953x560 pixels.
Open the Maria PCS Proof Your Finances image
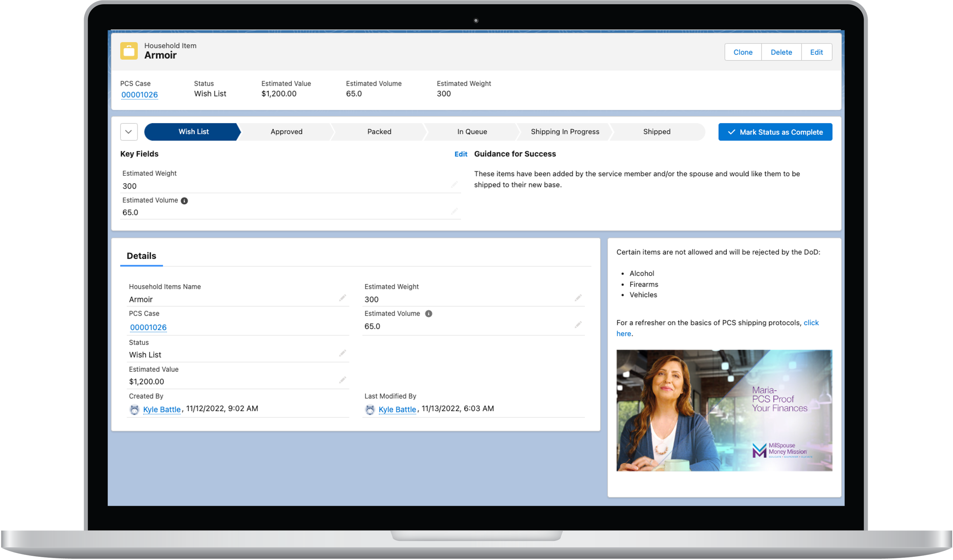pyautogui.click(x=724, y=410)
